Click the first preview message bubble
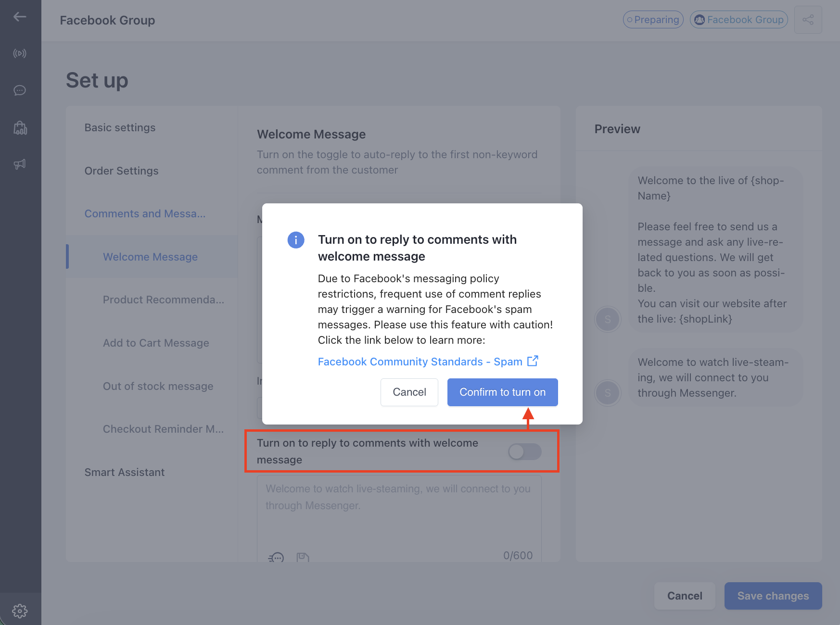Screen dimensions: 840x625 tap(715, 250)
